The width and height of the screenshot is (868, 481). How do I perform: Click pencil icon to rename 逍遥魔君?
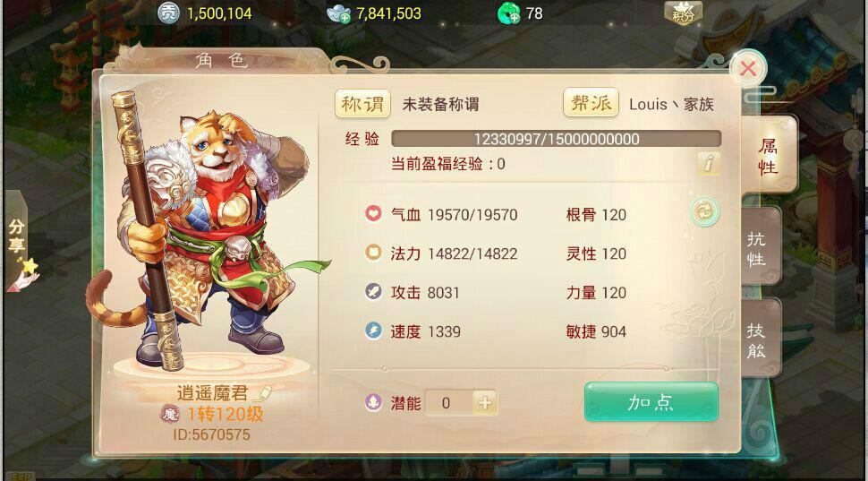point(262,393)
